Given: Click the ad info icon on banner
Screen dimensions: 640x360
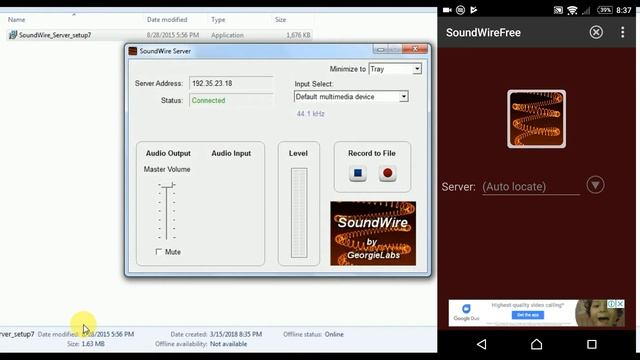Looking at the screenshot, I should (x=612, y=304).
